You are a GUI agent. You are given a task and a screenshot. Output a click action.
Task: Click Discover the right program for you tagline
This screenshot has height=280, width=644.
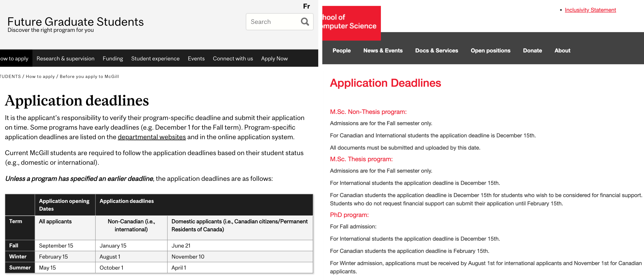click(51, 30)
